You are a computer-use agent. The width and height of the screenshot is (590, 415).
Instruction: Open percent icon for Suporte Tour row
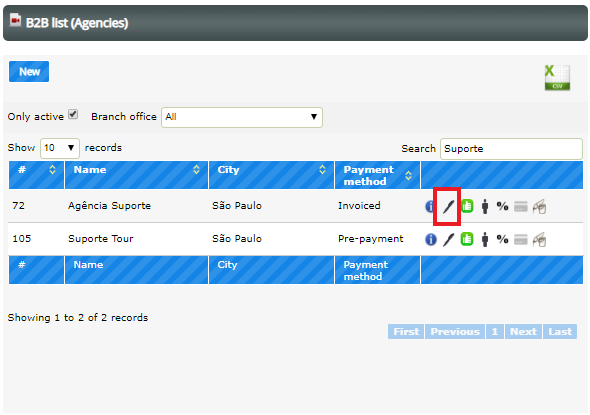(502, 239)
